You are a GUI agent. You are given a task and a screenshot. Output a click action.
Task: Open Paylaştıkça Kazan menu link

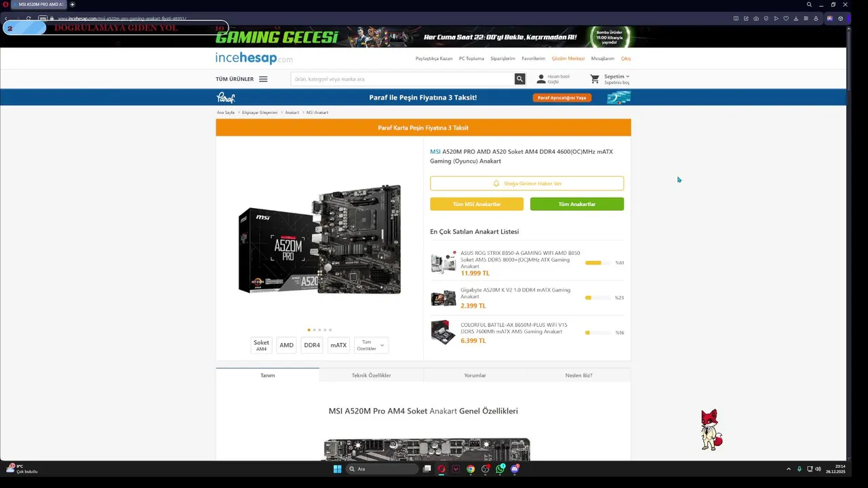click(434, 58)
